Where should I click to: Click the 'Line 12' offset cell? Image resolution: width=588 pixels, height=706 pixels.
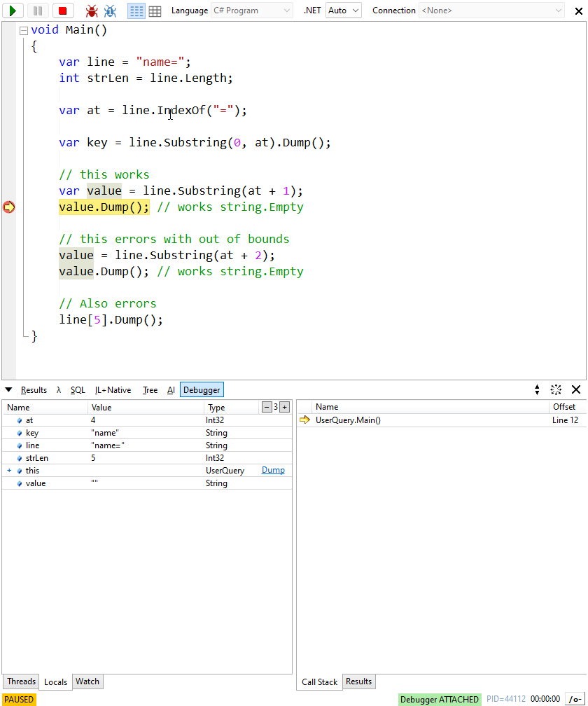click(x=565, y=420)
